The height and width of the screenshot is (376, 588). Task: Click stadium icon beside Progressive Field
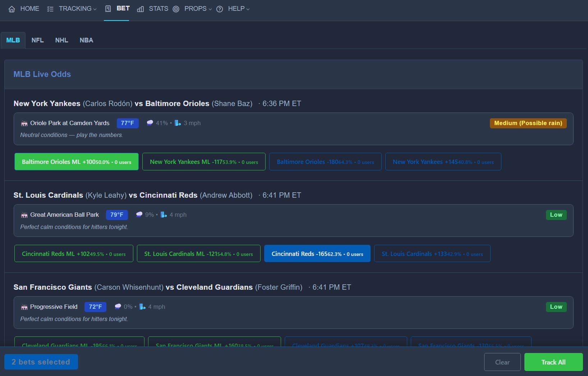coord(24,307)
